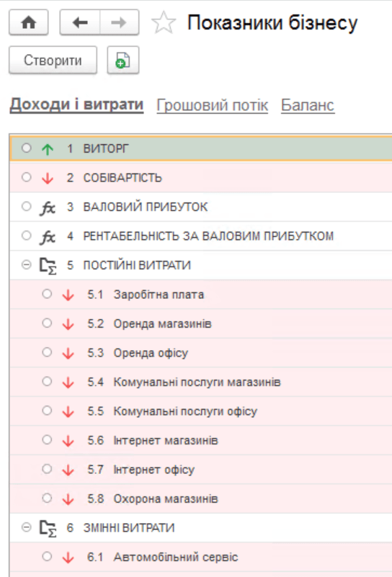Add page to favorites with star icon
Image resolution: width=392 pixels, height=577 pixels.
pos(164,23)
